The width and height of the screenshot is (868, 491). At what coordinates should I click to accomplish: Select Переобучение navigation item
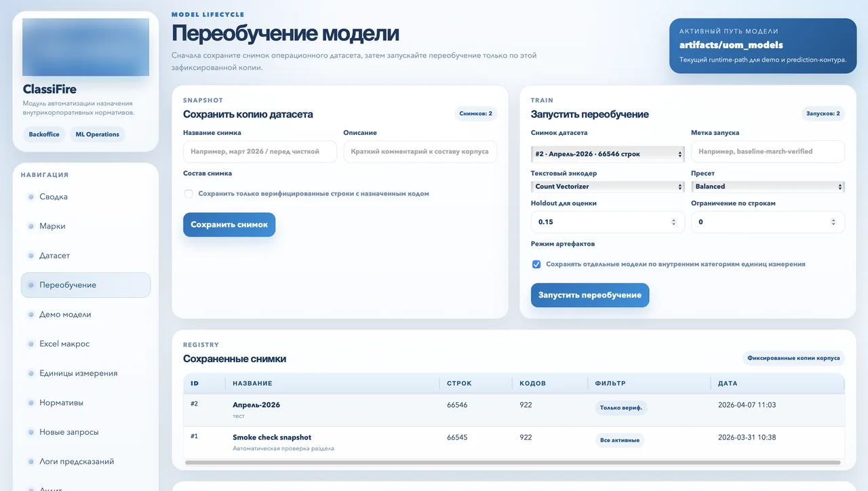pyautogui.click(x=85, y=285)
